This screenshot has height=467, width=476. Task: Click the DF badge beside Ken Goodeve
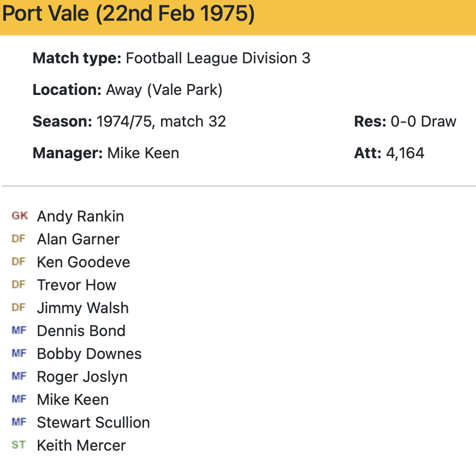19,262
